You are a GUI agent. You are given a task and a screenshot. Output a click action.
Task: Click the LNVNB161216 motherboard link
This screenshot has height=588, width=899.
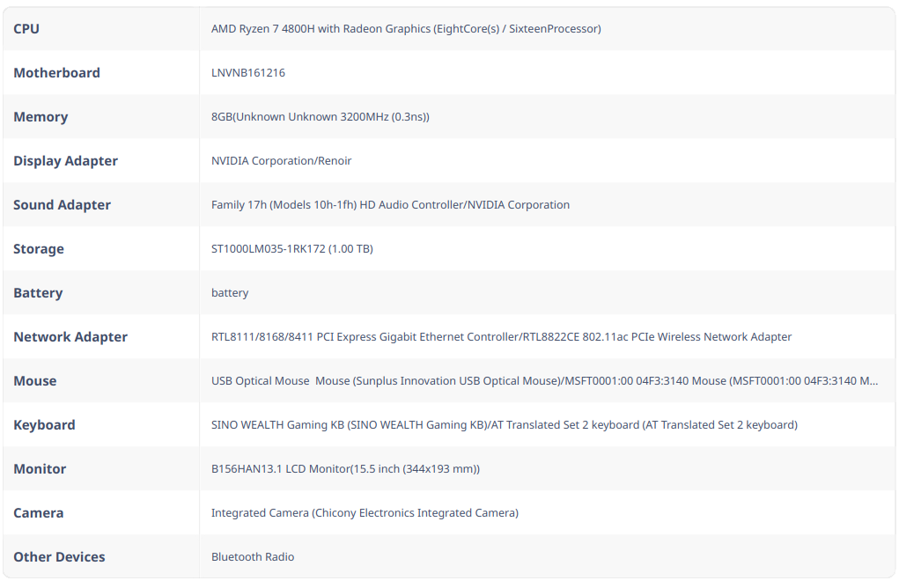tap(247, 72)
